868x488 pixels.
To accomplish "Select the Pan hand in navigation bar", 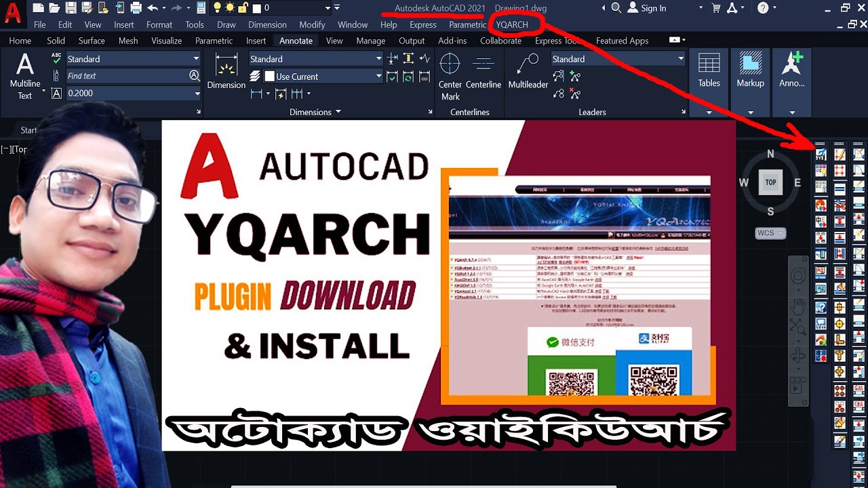I will pos(798,306).
